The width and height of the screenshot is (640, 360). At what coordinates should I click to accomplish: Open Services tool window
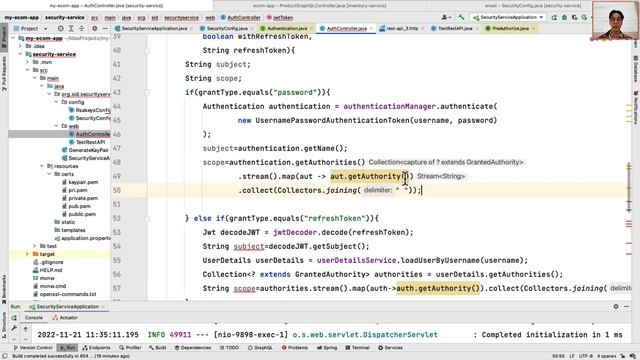pyautogui.click(x=390, y=348)
